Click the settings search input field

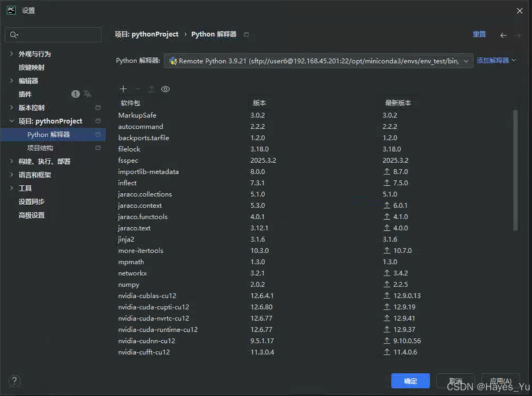point(53,35)
